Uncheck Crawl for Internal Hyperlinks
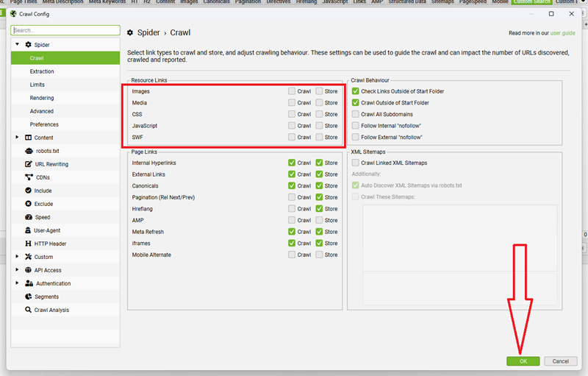Image resolution: width=588 pixels, height=376 pixels. tap(292, 163)
